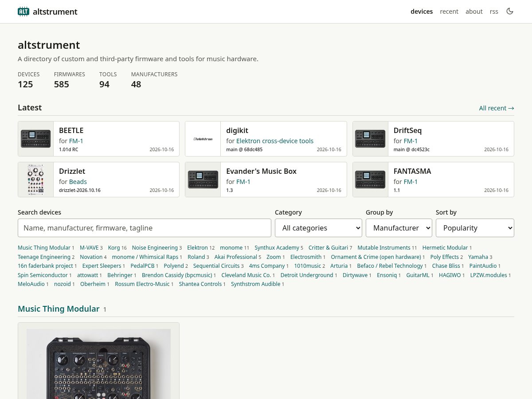The height and width of the screenshot is (399, 532).
Task: Open Evander's Music Box title
Action: pos(261,171)
